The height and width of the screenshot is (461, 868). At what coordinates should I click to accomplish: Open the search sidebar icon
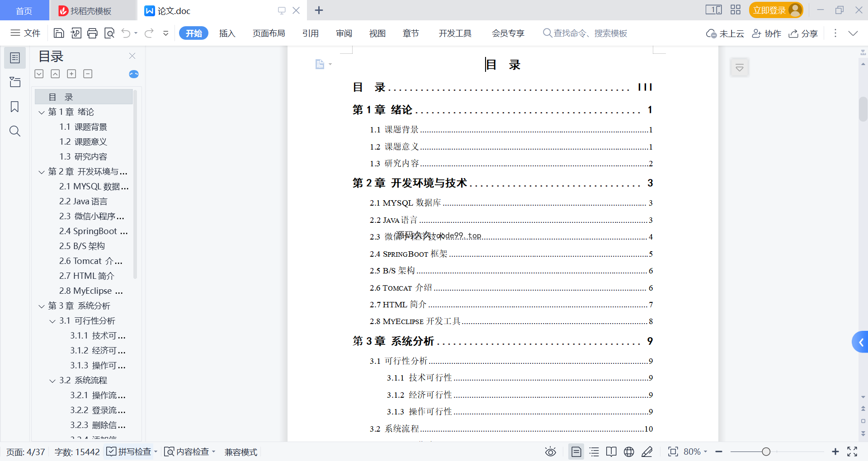point(15,131)
